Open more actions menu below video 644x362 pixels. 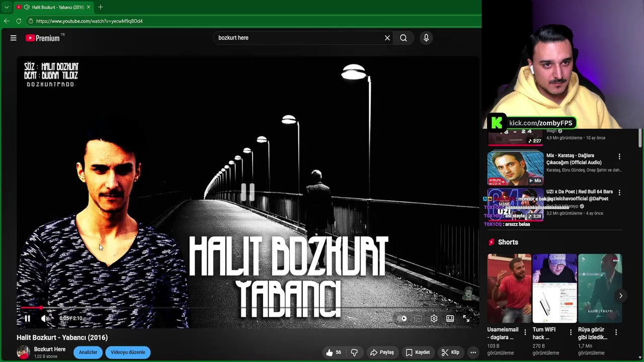[x=473, y=352]
